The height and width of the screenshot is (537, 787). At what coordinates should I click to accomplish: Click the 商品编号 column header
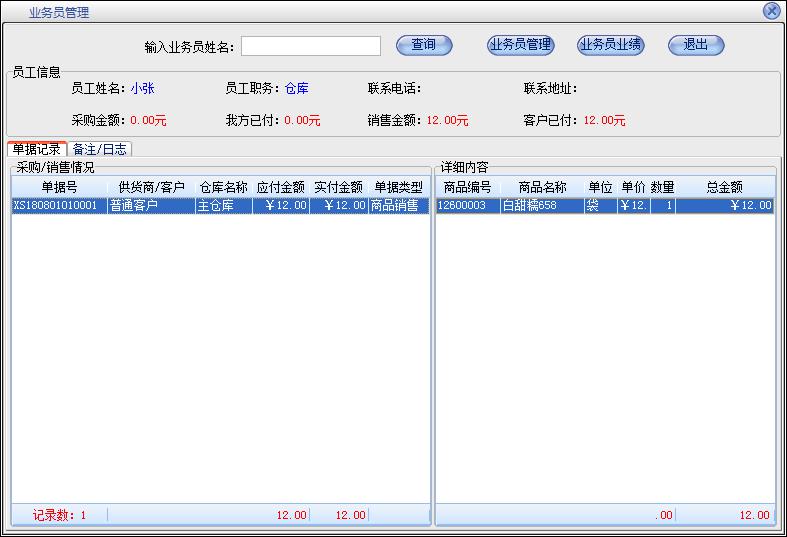(x=467, y=187)
